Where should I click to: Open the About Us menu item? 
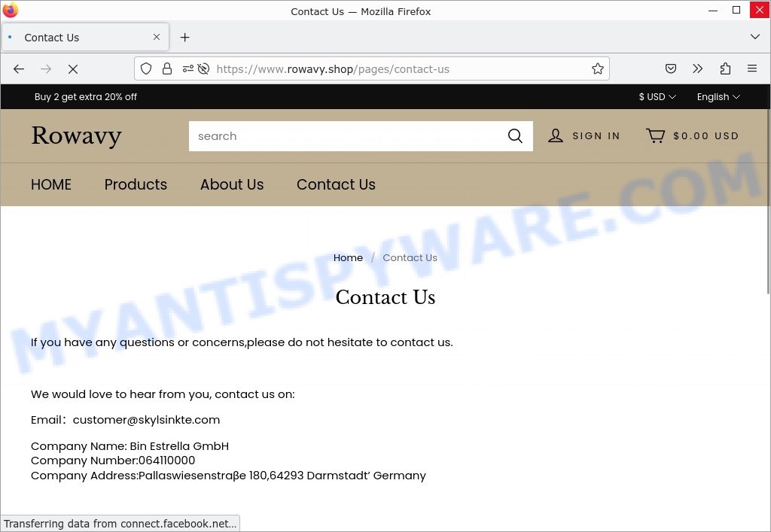coord(232,184)
